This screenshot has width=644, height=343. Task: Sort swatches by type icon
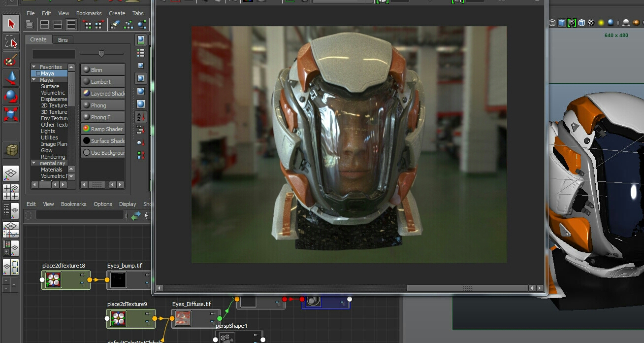141,130
